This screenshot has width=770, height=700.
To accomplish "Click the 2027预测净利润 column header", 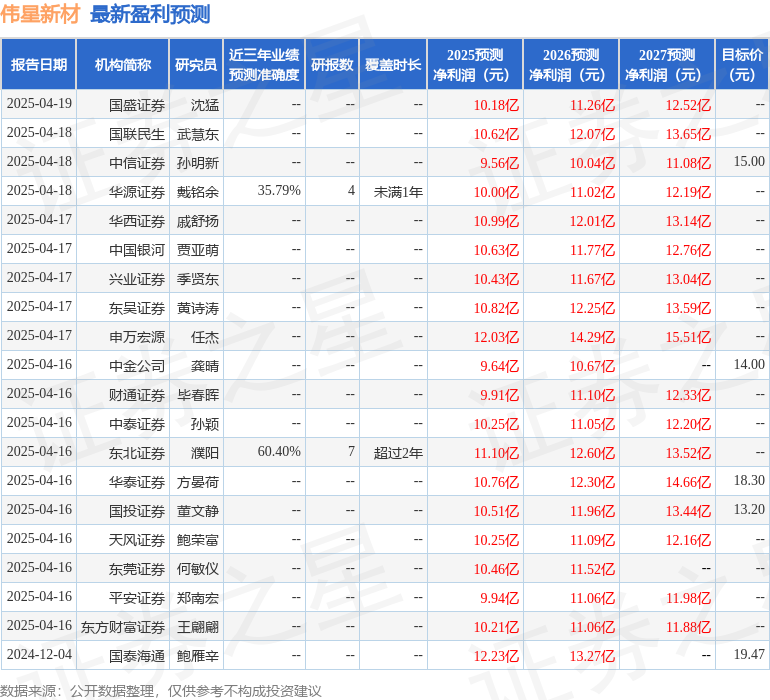I will 667,65.
